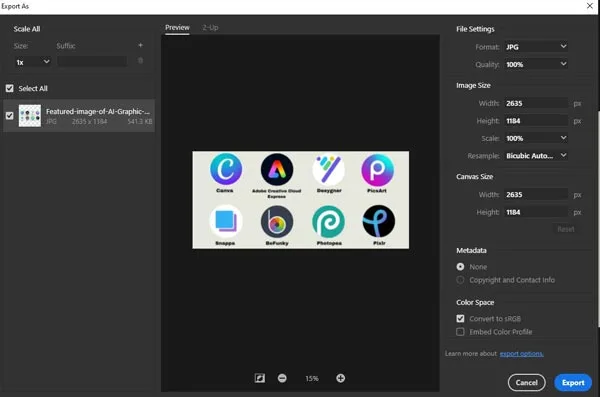The height and width of the screenshot is (397, 600).
Task: Toggle Convert to sRGB checkbox
Action: click(460, 319)
